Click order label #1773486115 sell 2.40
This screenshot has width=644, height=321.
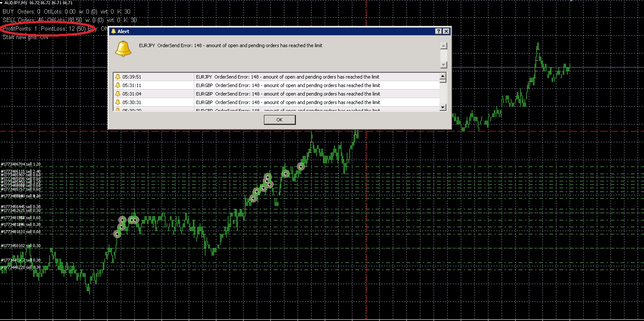[21, 172]
